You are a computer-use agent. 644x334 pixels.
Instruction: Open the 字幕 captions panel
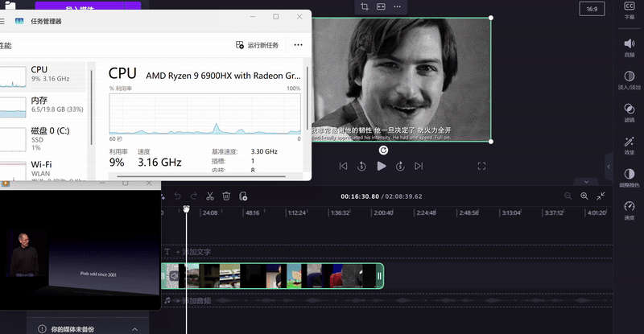coord(630,10)
